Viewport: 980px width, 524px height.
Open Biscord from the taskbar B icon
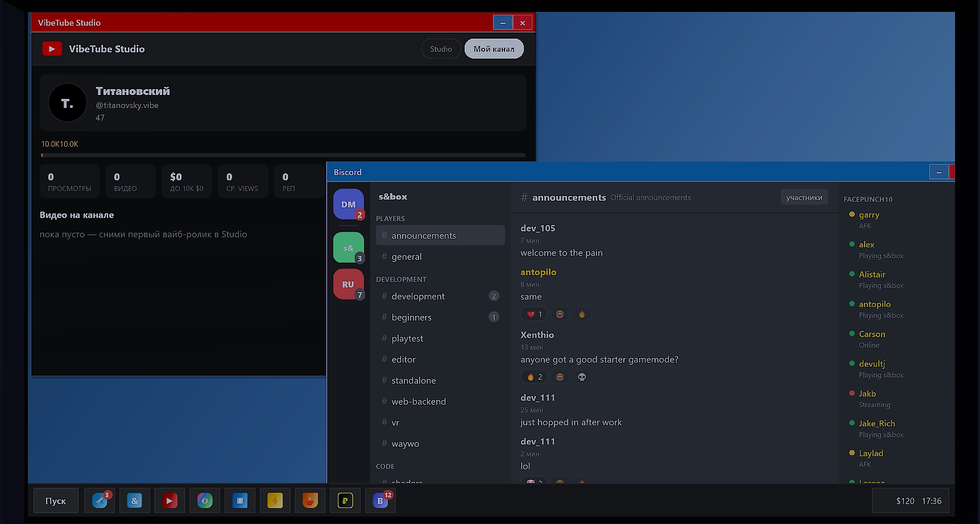click(381, 501)
